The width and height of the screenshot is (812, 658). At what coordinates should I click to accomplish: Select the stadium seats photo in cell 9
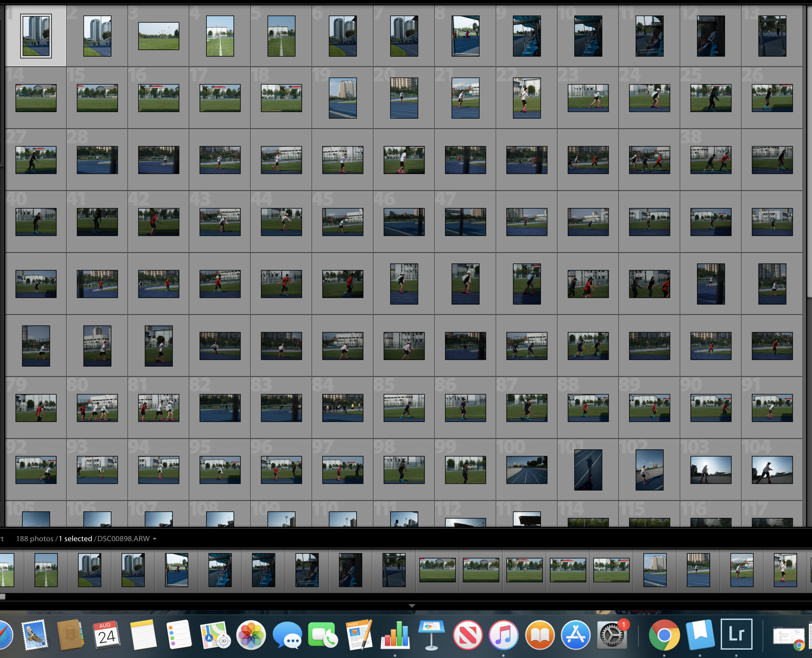[527, 36]
